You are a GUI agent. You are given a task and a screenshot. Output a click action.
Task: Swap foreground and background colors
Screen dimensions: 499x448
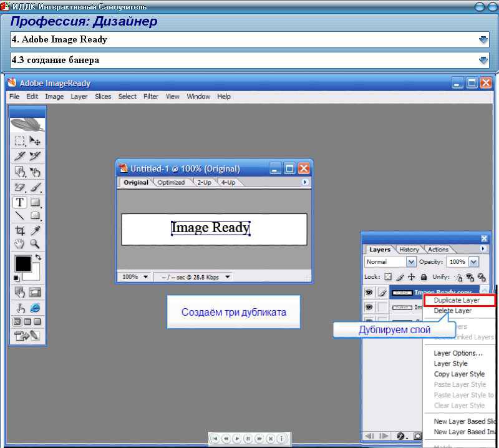pos(38,257)
